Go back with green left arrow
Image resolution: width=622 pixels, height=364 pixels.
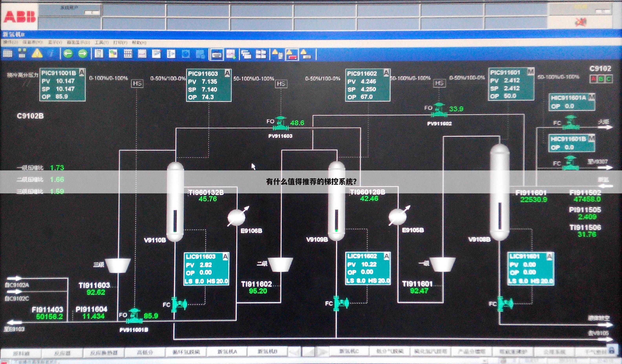pos(68,54)
